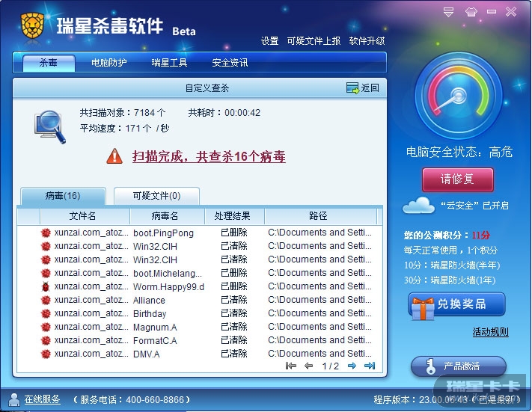Viewport: 532px width, 412px height.
Task: Click 程序版本 version text
Action: pos(447,399)
